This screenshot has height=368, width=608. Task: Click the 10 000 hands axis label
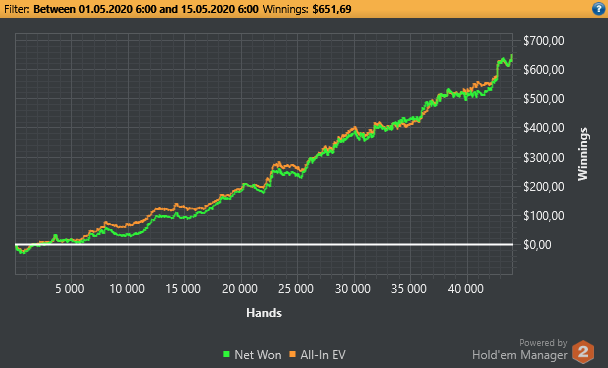pyautogui.click(x=127, y=289)
